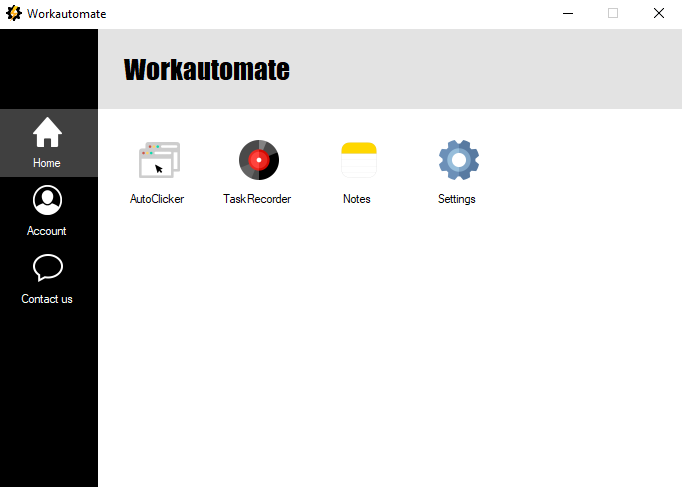Screen dimensions: 682x487
Task: Select the Home house icon in the sidebar
Action: click(47, 132)
